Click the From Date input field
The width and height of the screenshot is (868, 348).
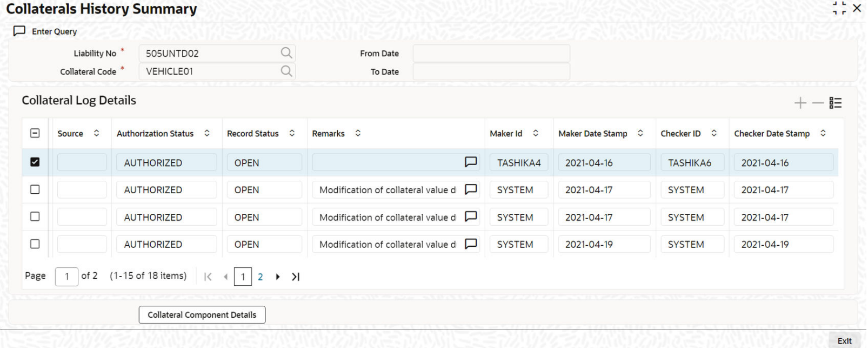(491, 53)
